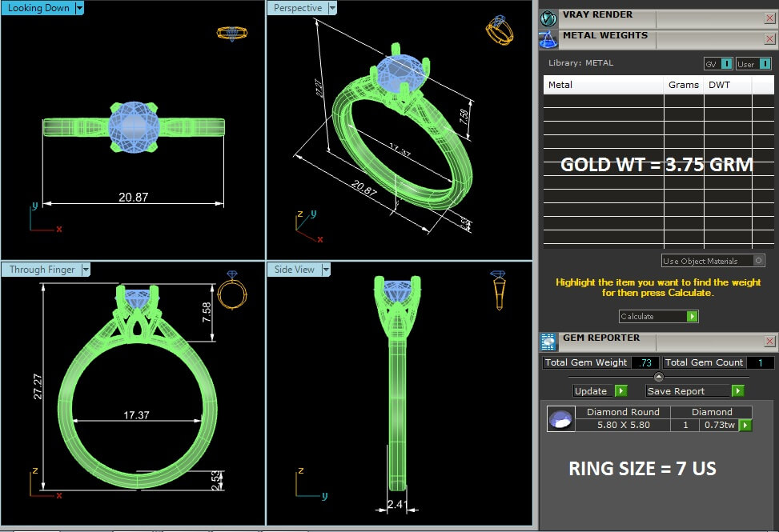Click the Side View ring icon

click(x=498, y=290)
